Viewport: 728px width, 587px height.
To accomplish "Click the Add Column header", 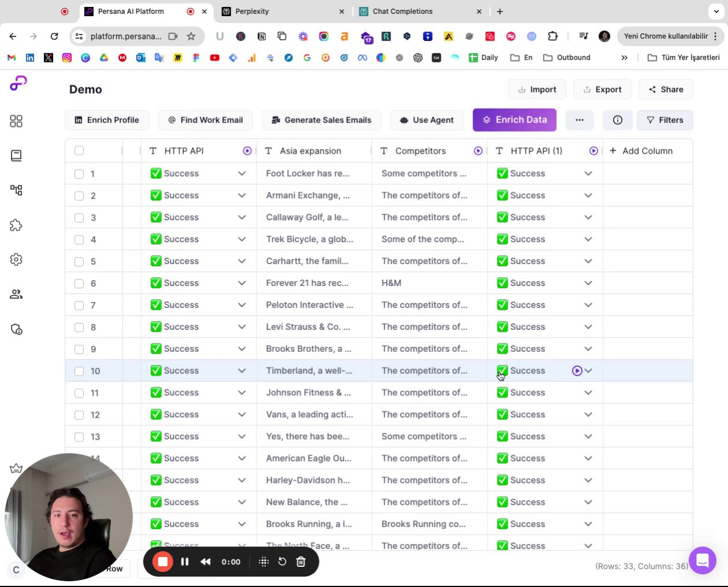I will (641, 151).
